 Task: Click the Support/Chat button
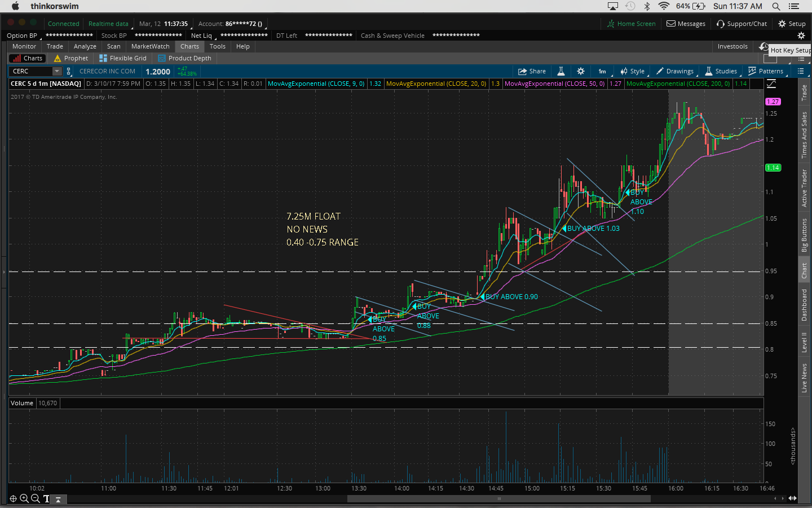742,24
